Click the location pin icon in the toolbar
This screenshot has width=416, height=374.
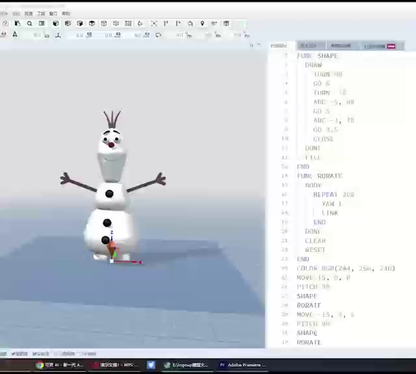[x=202, y=24]
